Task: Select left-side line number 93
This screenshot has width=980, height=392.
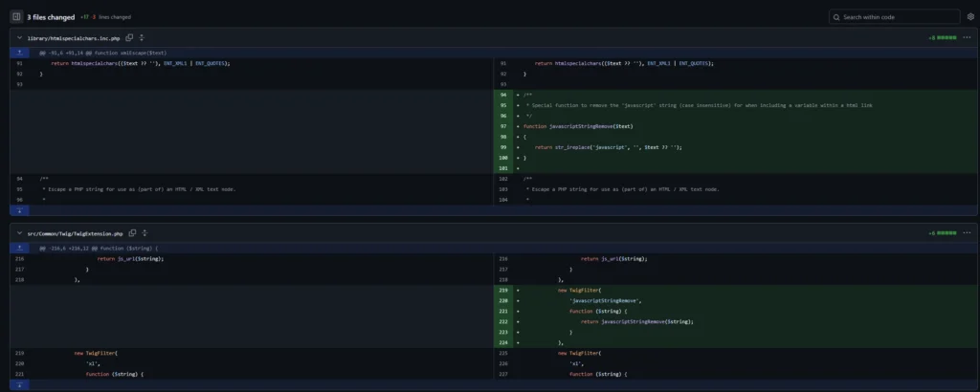Action: point(19,84)
